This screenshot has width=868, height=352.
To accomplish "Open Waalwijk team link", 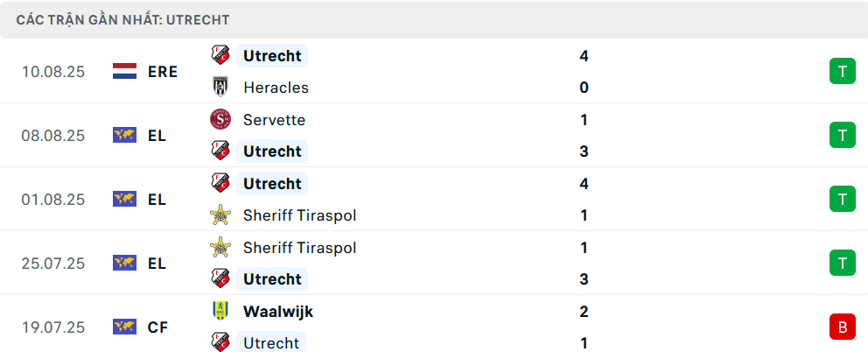I will click(x=278, y=311).
